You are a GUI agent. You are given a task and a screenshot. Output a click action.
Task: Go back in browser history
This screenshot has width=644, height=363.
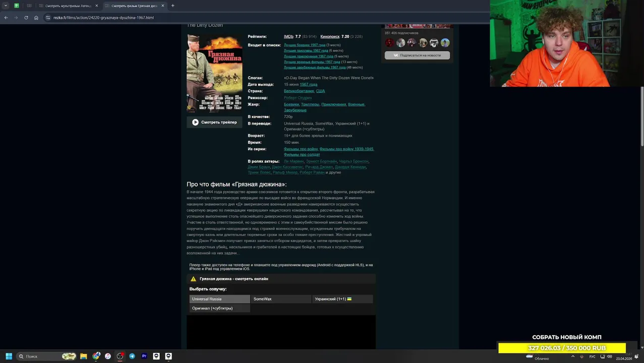coord(6,18)
